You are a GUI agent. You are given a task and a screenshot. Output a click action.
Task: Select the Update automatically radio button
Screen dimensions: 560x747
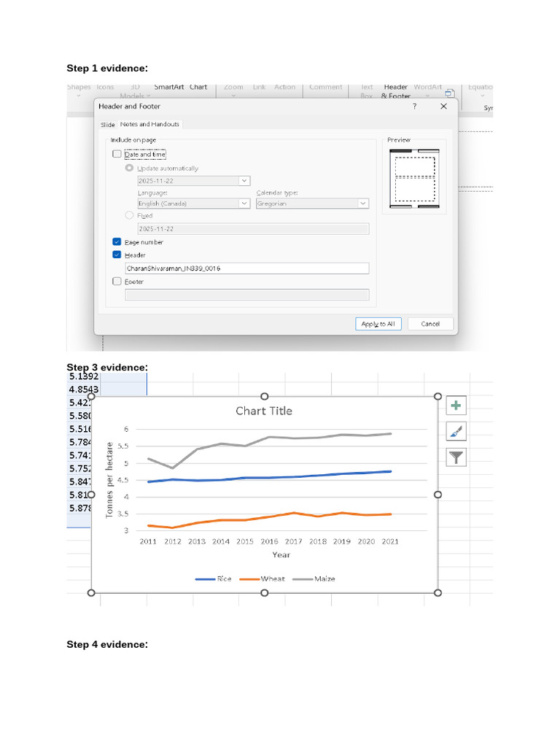[x=129, y=168]
